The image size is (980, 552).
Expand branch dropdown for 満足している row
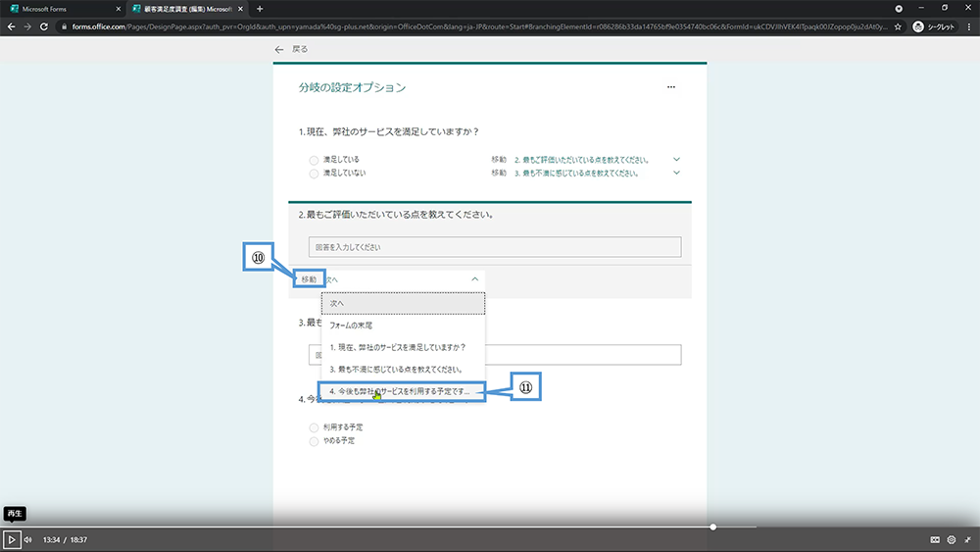(x=676, y=160)
